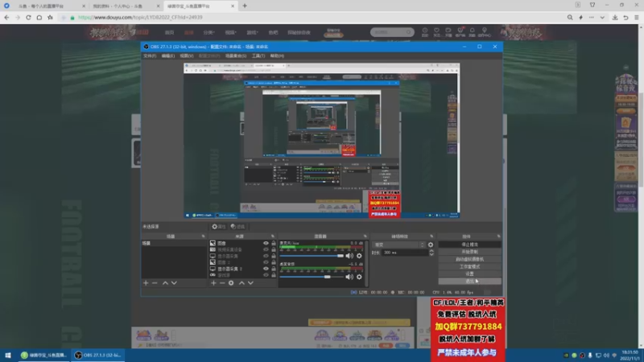Reload the page in the browser toolbar
644x362 pixels.
click(28, 18)
